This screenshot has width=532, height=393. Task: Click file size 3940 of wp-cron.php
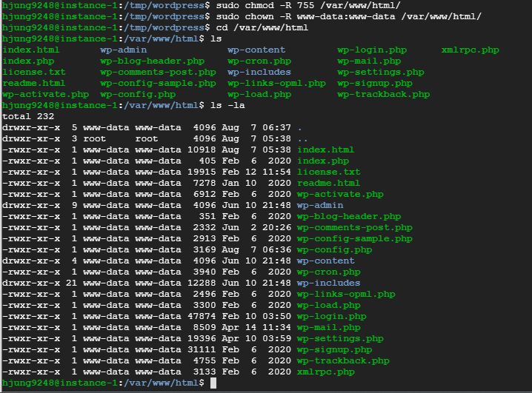pyautogui.click(x=205, y=272)
